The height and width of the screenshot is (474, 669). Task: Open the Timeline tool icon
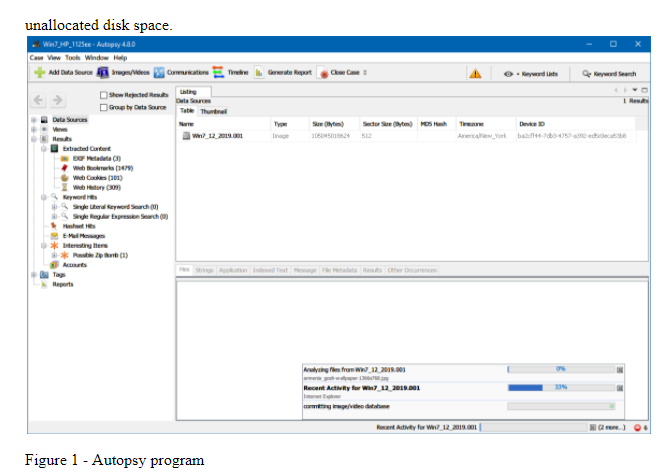[218, 73]
